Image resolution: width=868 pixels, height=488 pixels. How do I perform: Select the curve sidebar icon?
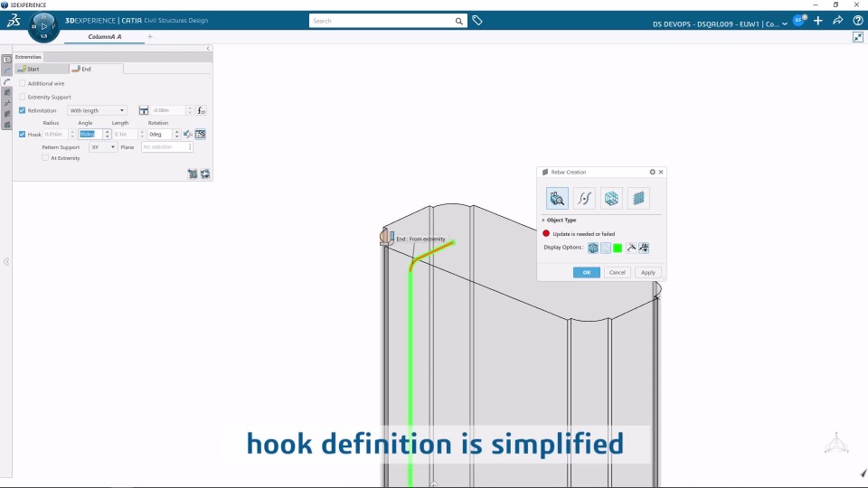coord(6,70)
